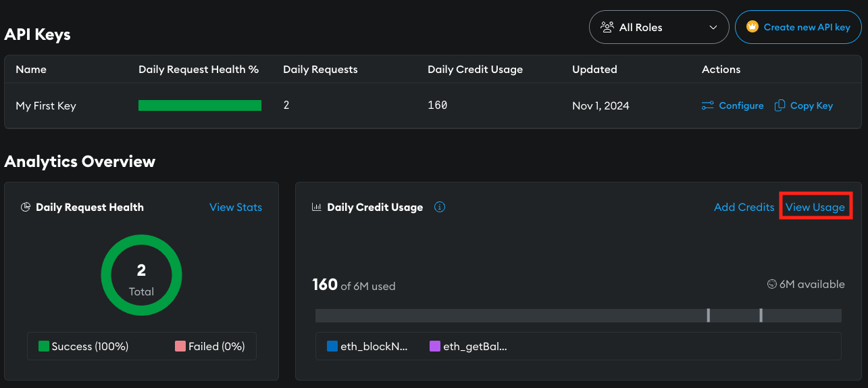868x388 pixels.
Task: Click the Configure sliders icon
Action: [x=708, y=105]
